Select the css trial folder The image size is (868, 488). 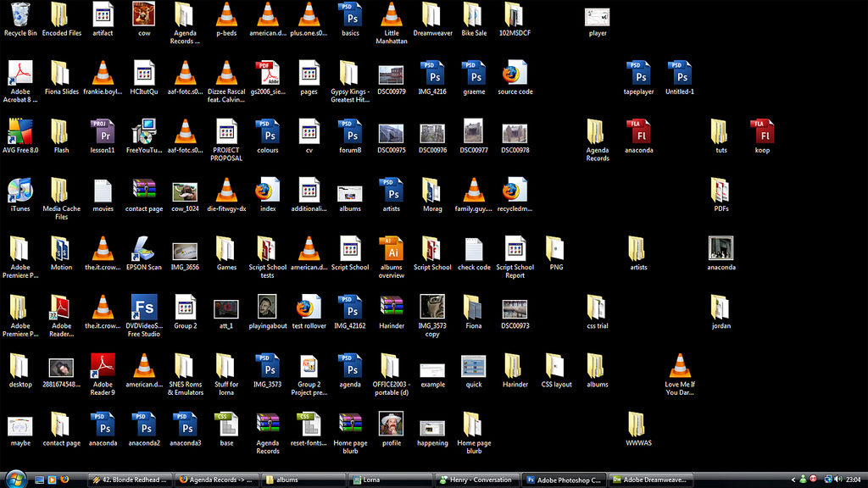pyautogui.click(x=598, y=308)
